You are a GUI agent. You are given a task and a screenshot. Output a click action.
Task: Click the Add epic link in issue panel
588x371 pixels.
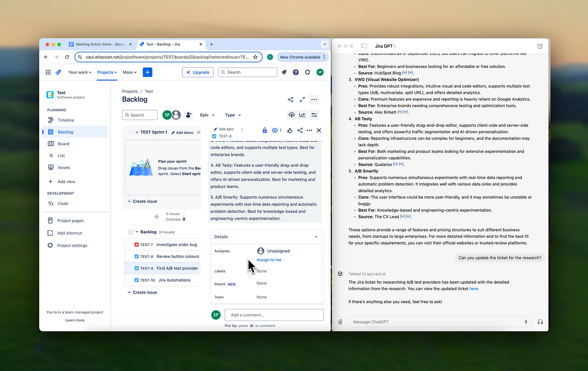pyautogui.click(x=223, y=129)
